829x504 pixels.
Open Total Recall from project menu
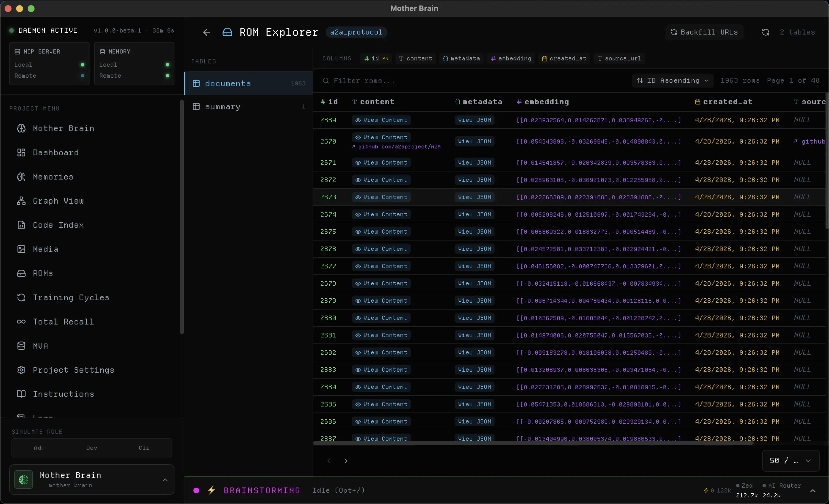[56, 322]
